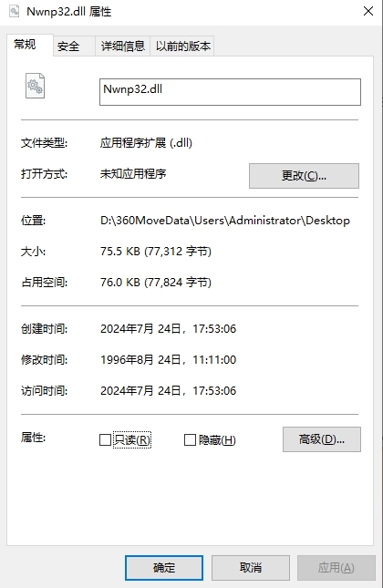Screen dimensions: 383x588
Task: Click the file location path text
Action: click(x=225, y=220)
